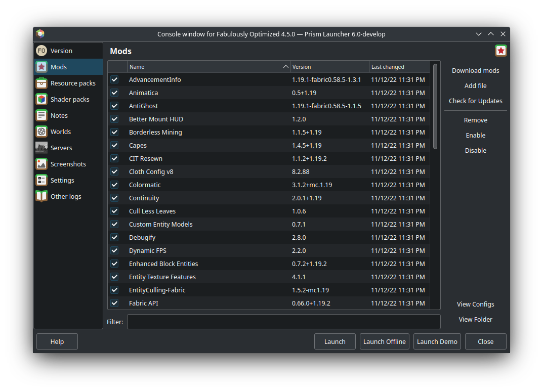Sort mods by the Name column header
Image resolution: width=543 pixels, height=392 pixels.
coord(208,67)
